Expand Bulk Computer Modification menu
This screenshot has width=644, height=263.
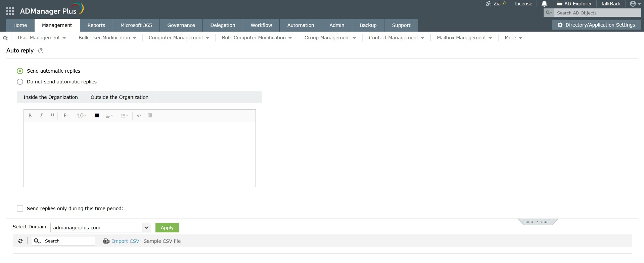(x=257, y=38)
